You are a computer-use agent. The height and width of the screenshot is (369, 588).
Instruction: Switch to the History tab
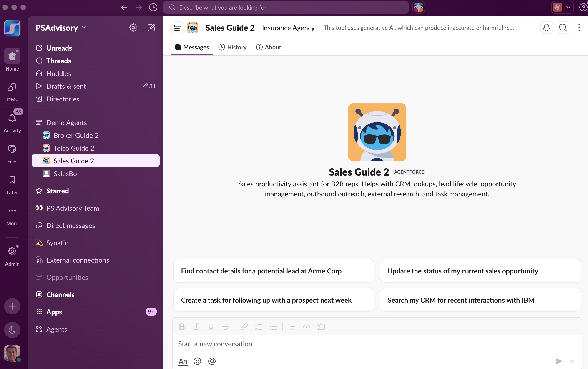tap(232, 47)
